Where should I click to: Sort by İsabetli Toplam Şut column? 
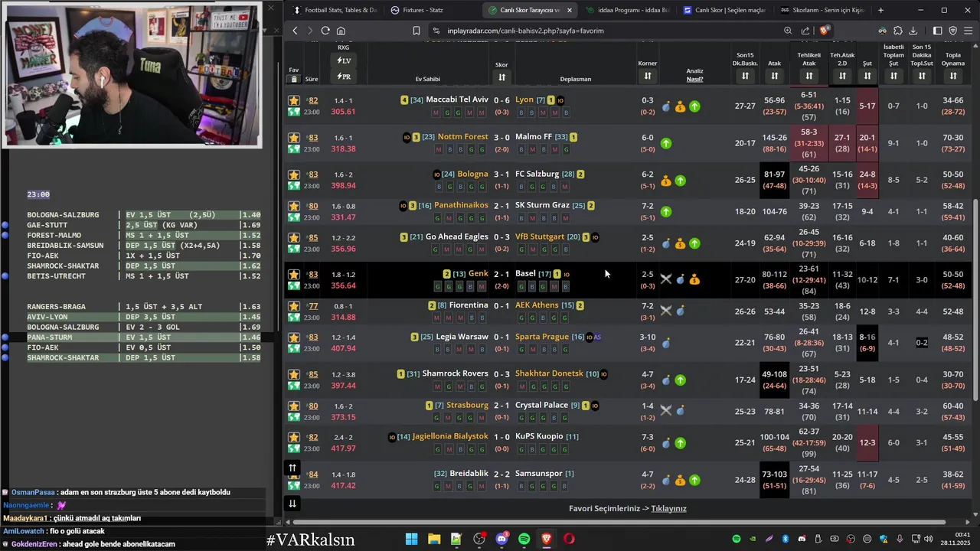(x=893, y=76)
